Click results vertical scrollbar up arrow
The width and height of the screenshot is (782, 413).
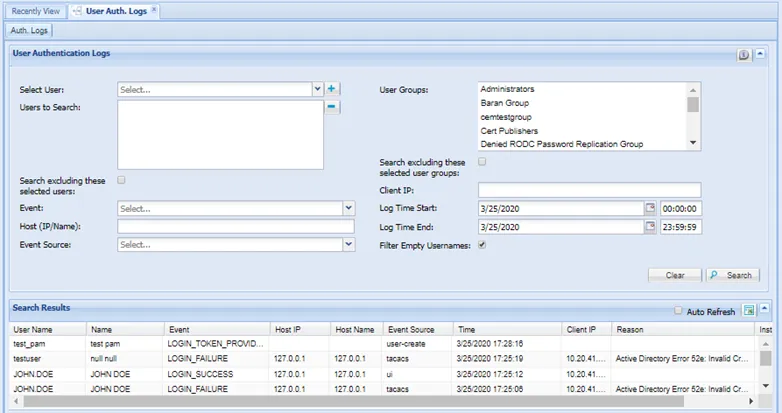point(766,344)
